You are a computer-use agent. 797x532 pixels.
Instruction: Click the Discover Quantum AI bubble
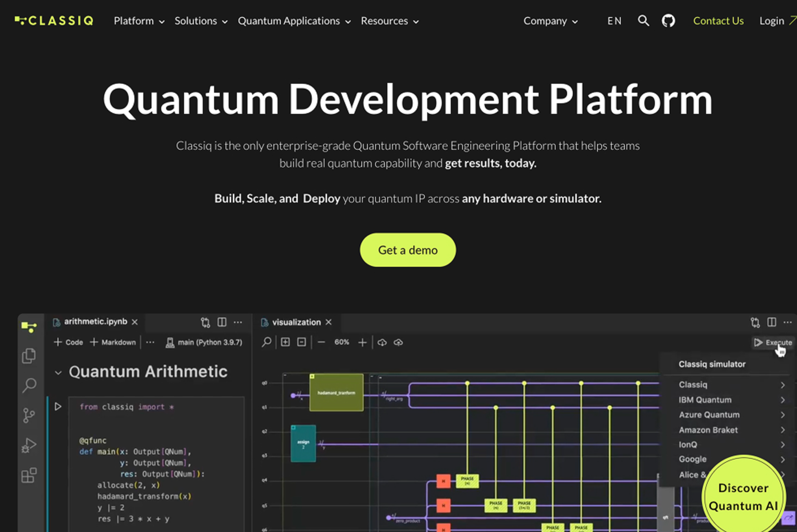pyautogui.click(x=743, y=497)
